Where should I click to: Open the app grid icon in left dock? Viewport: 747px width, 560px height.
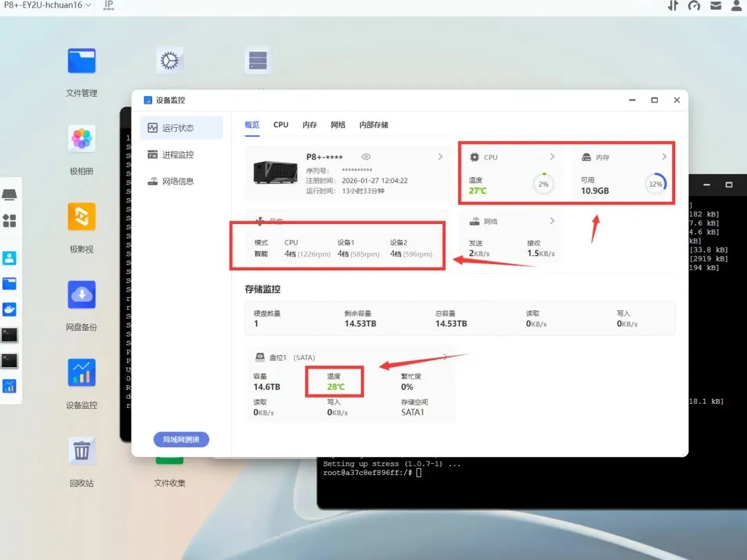coord(10,221)
